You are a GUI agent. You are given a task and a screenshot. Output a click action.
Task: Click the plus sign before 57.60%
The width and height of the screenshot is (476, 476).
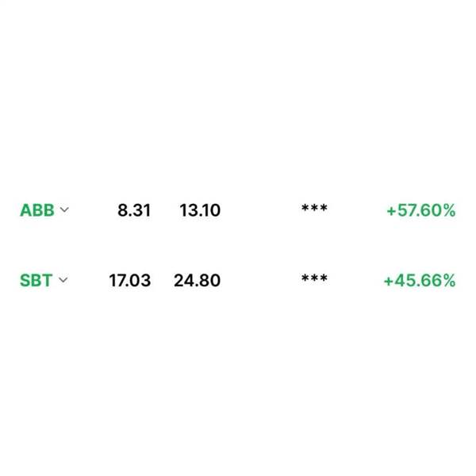[x=391, y=211]
